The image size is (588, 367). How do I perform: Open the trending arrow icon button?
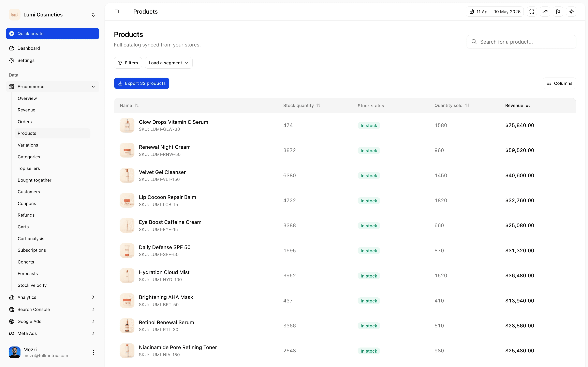[545, 12]
